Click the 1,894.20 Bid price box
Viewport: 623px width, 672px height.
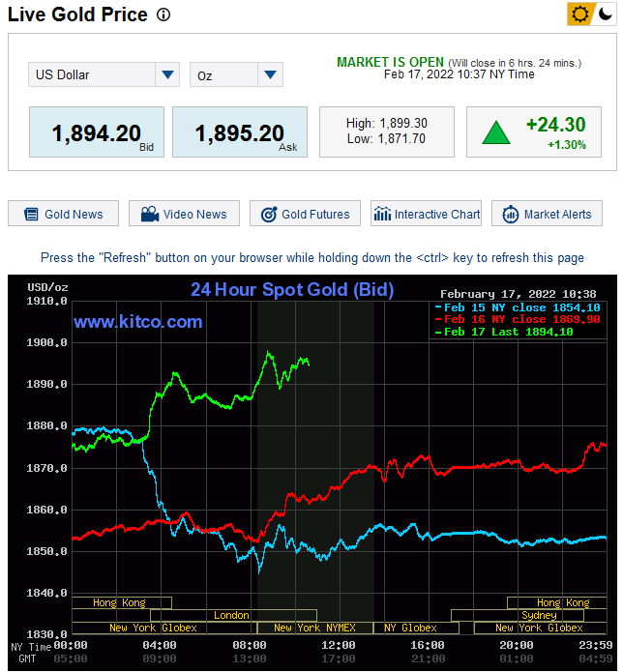[x=97, y=132]
